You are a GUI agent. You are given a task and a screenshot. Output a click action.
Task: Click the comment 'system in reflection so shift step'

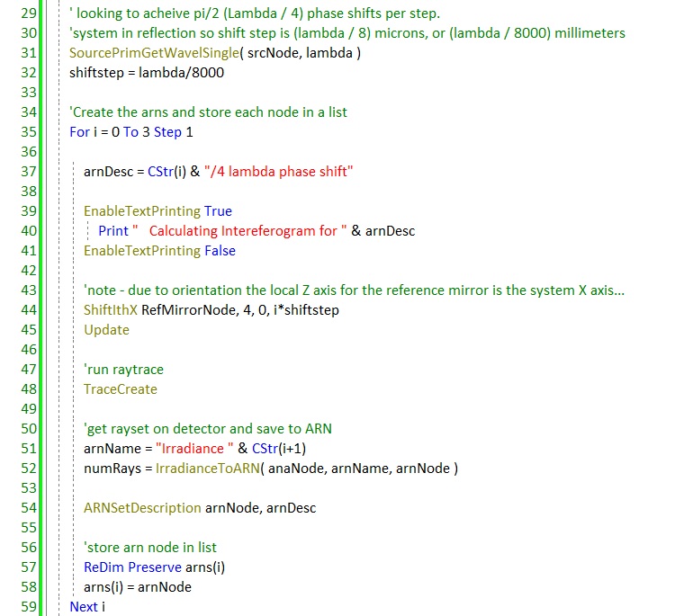pyautogui.click(x=346, y=32)
